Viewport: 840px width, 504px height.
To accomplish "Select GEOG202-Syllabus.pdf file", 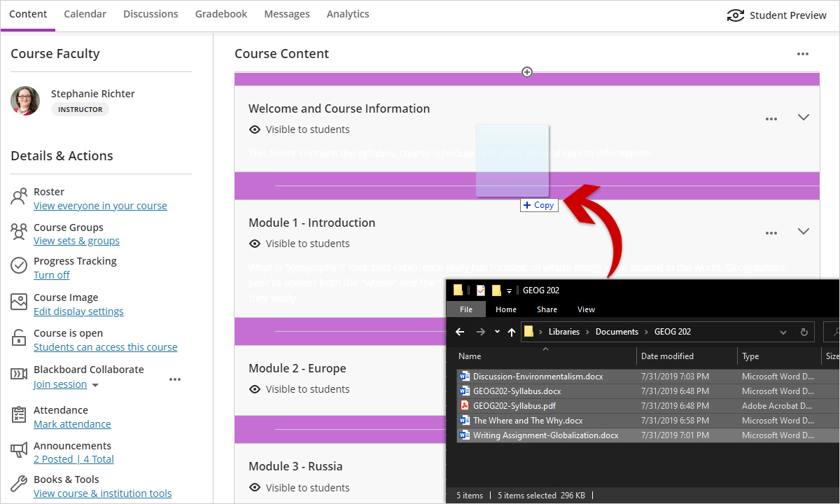I will click(514, 406).
